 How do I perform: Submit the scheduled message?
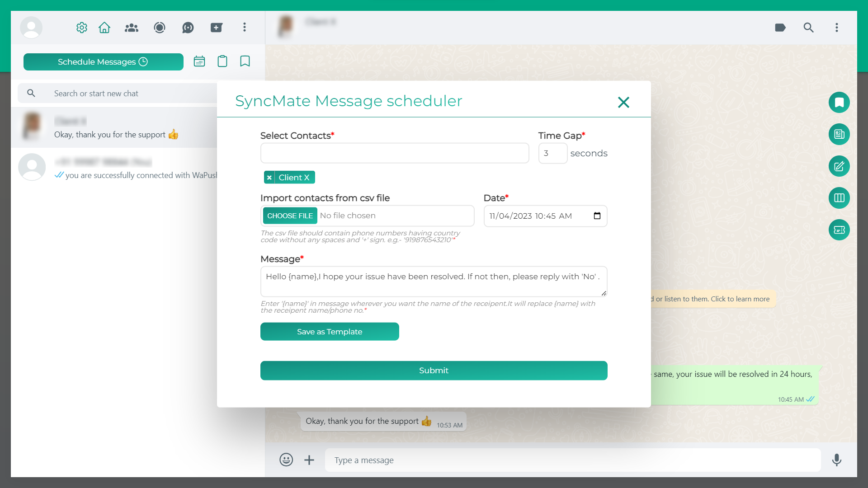coord(434,371)
